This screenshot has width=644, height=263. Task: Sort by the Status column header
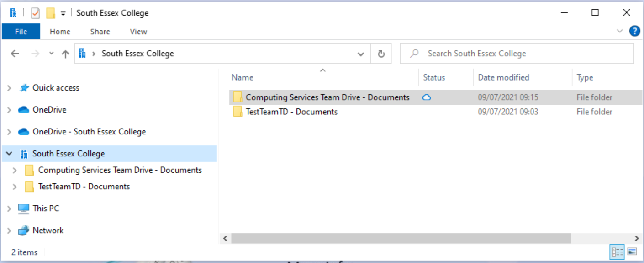pyautogui.click(x=434, y=77)
